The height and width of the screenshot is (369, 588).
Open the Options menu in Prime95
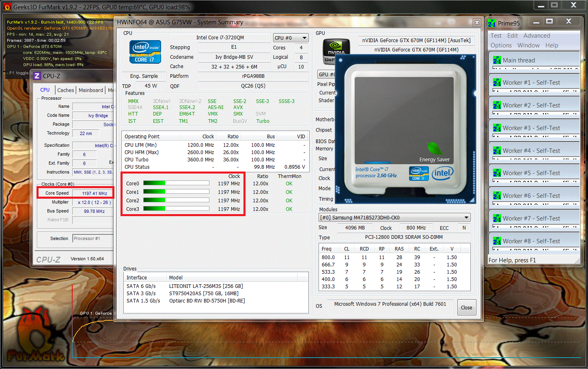point(501,45)
